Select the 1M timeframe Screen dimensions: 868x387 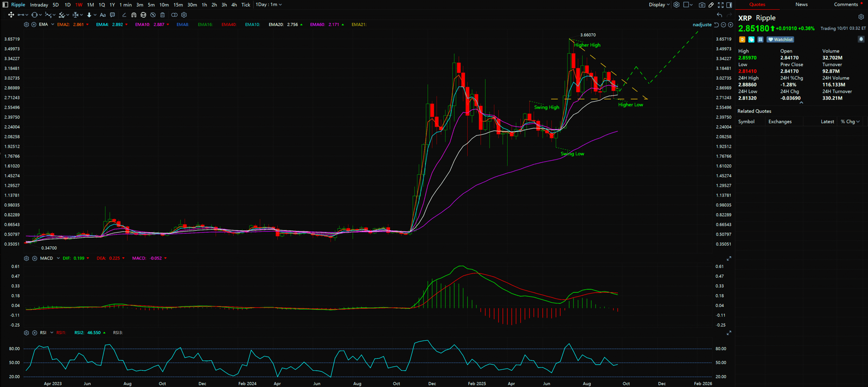tap(91, 5)
